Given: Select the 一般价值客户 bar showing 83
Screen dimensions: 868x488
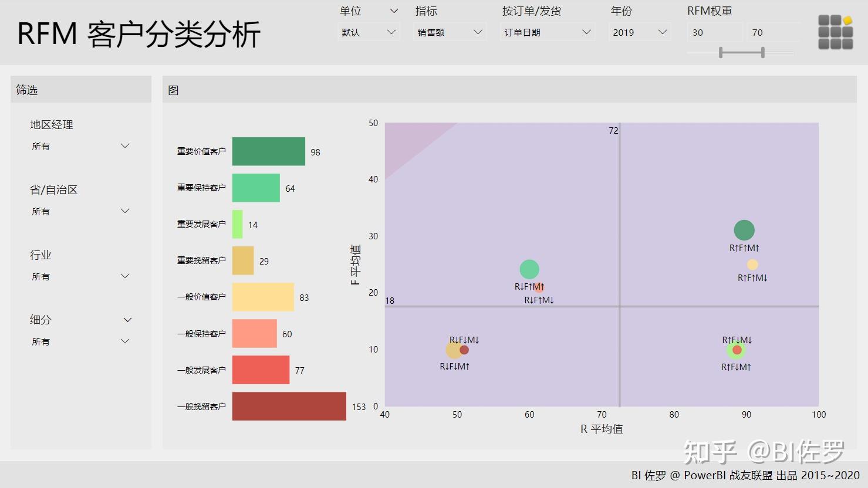Looking at the screenshot, I should pos(263,297).
